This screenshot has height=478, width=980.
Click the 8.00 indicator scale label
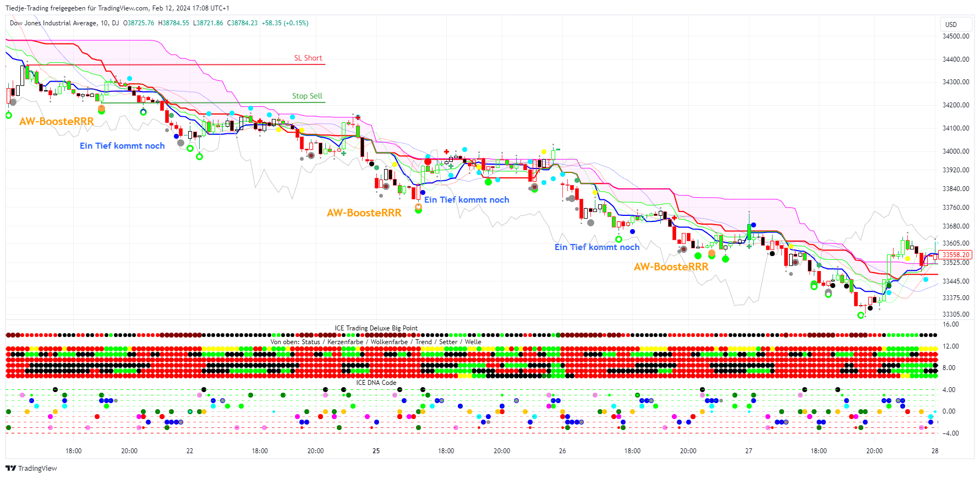pyautogui.click(x=949, y=368)
